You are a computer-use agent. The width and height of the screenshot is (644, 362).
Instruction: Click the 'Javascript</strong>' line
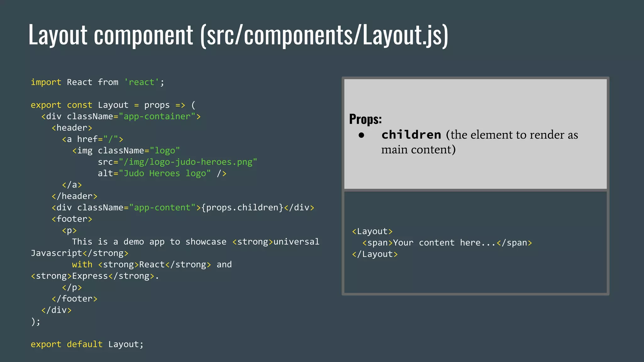80,253
